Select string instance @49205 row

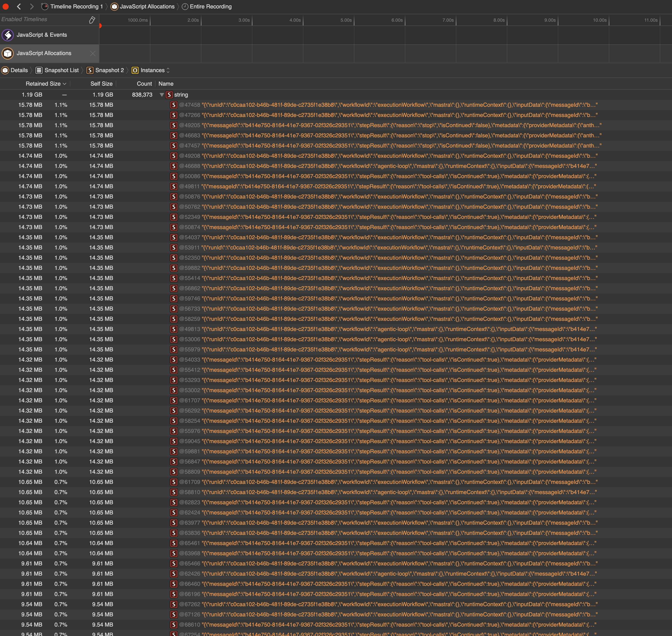tap(190, 125)
